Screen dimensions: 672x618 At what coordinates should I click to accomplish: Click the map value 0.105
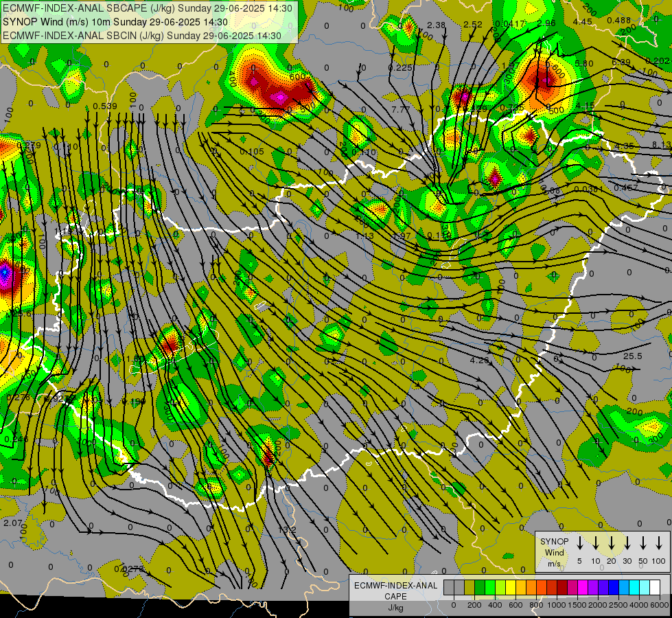pos(252,151)
